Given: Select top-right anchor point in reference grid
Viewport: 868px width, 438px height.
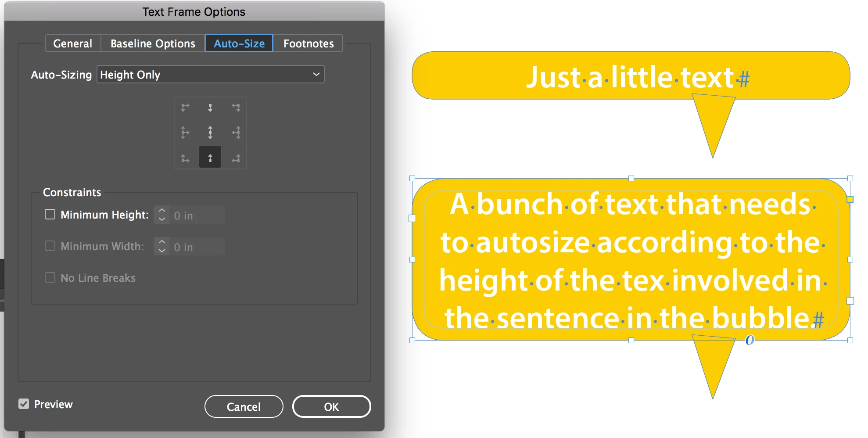Looking at the screenshot, I should pyautogui.click(x=236, y=107).
